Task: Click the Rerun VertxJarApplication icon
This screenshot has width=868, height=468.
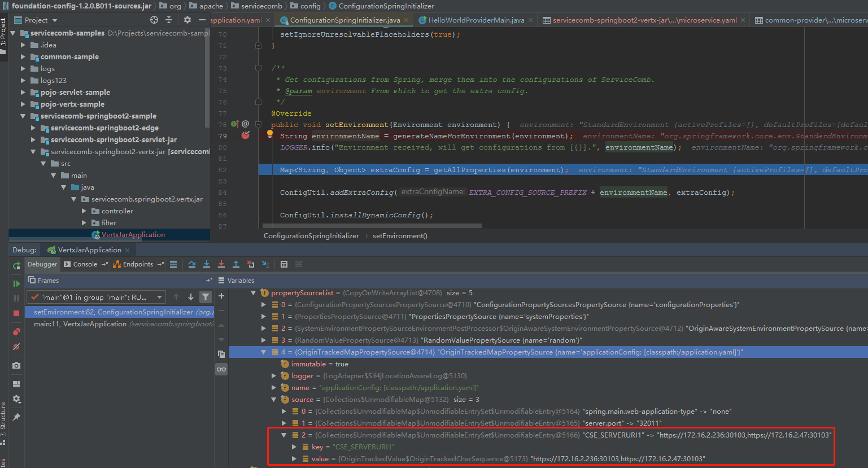Action: 16,265
